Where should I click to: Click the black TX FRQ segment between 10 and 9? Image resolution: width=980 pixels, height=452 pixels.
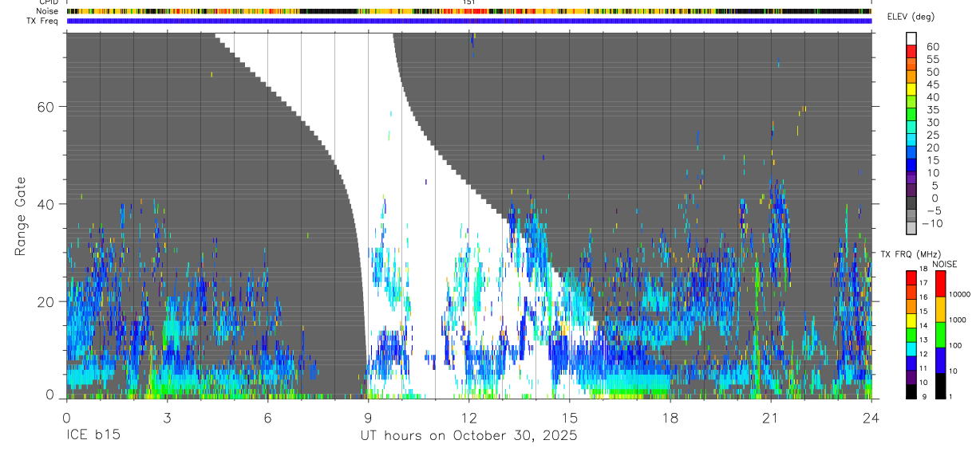911,391
